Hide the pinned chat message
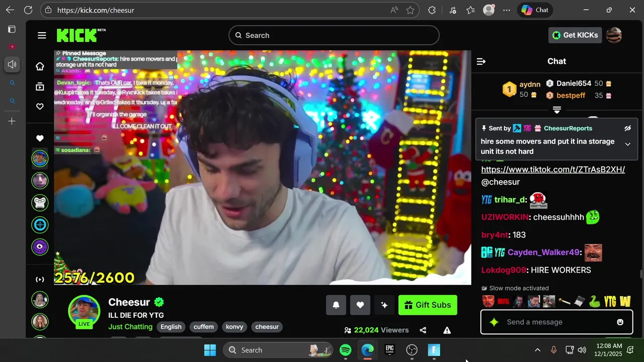 tap(627, 128)
